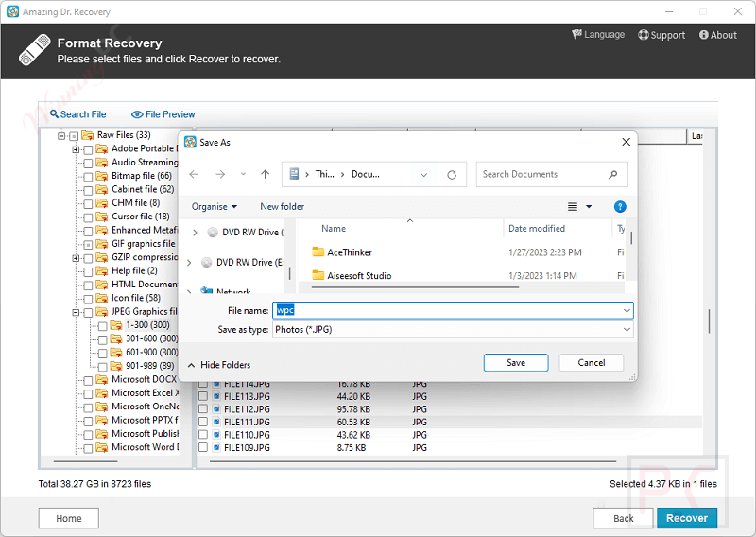756x537 pixels.
Task: Click the Save As dialog help icon
Action: (620, 206)
